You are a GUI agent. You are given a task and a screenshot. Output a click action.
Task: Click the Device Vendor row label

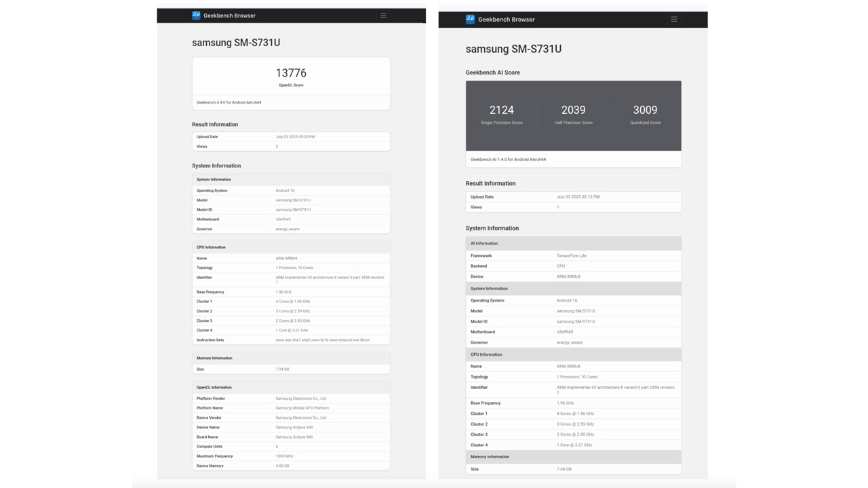pos(209,418)
